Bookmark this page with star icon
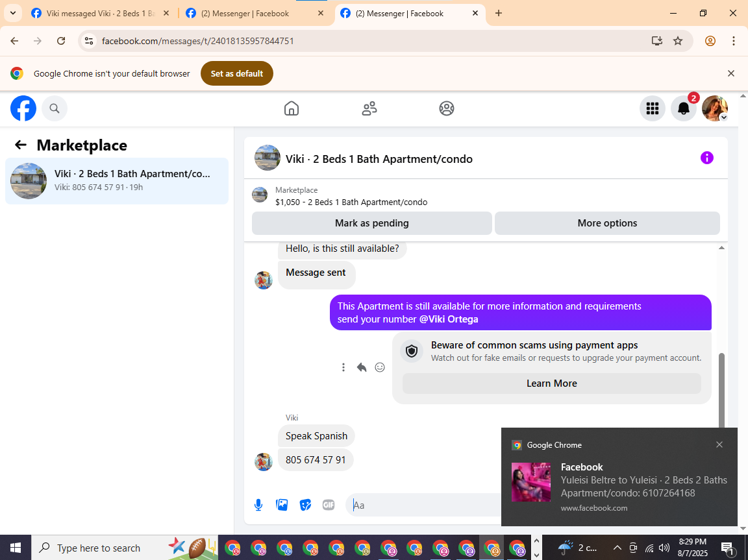The image size is (748, 560). pos(678,41)
